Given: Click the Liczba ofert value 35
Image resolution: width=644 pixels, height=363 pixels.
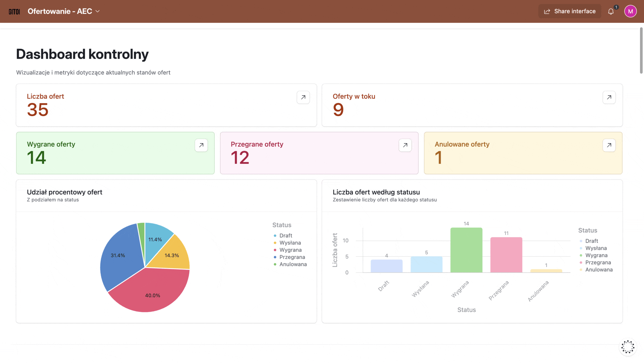Looking at the screenshot, I should pyautogui.click(x=38, y=110).
